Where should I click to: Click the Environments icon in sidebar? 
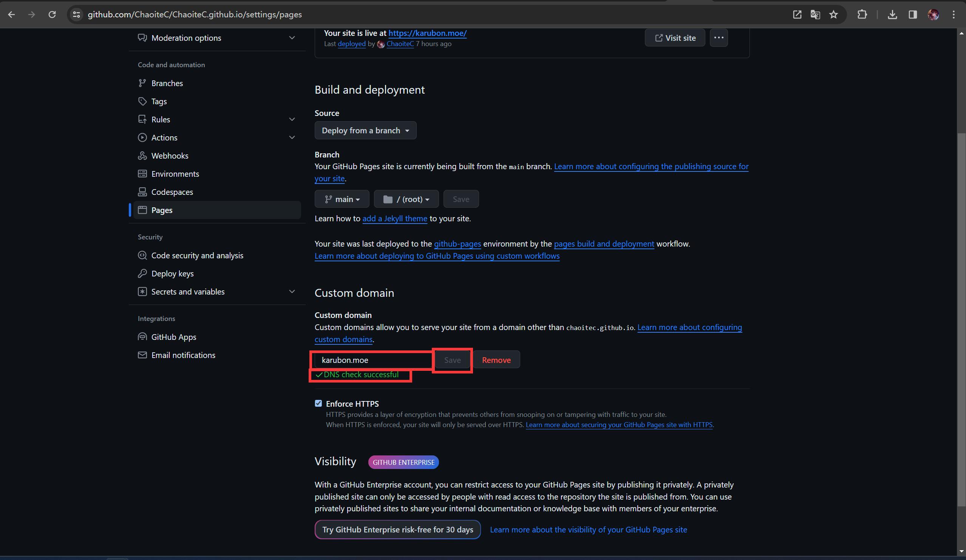pyautogui.click(x=142, y=174)
